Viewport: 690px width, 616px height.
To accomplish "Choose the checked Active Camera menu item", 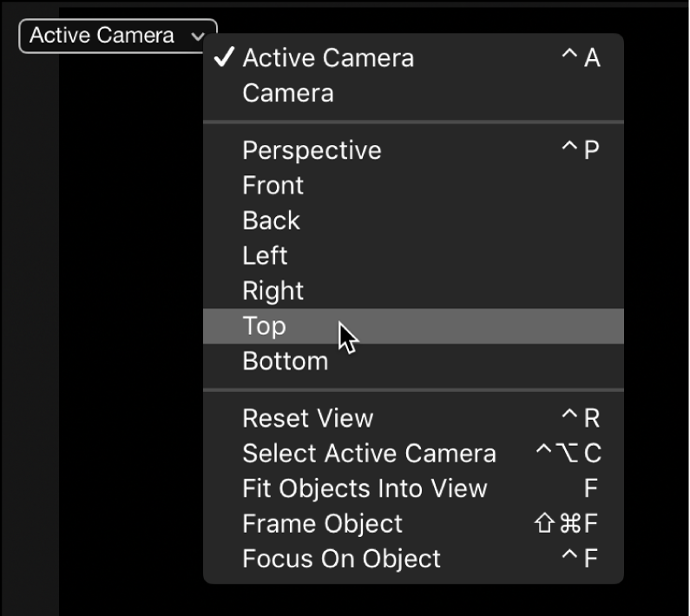I will coord(328,58).
